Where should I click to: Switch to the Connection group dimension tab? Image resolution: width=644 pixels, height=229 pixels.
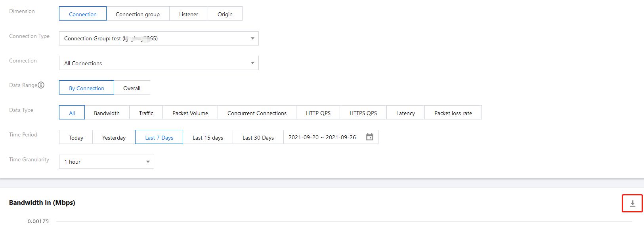pyautogui.click(x=138, y=14)
